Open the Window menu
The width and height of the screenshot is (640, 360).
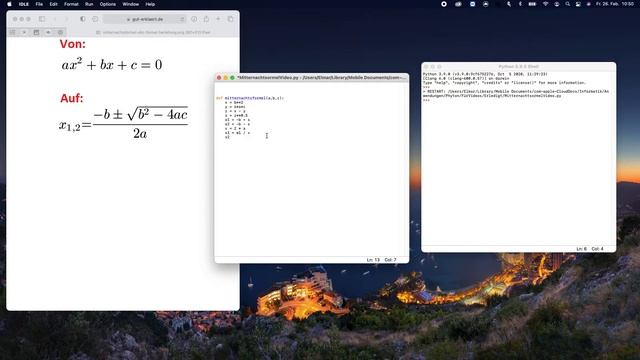[131, 4]
